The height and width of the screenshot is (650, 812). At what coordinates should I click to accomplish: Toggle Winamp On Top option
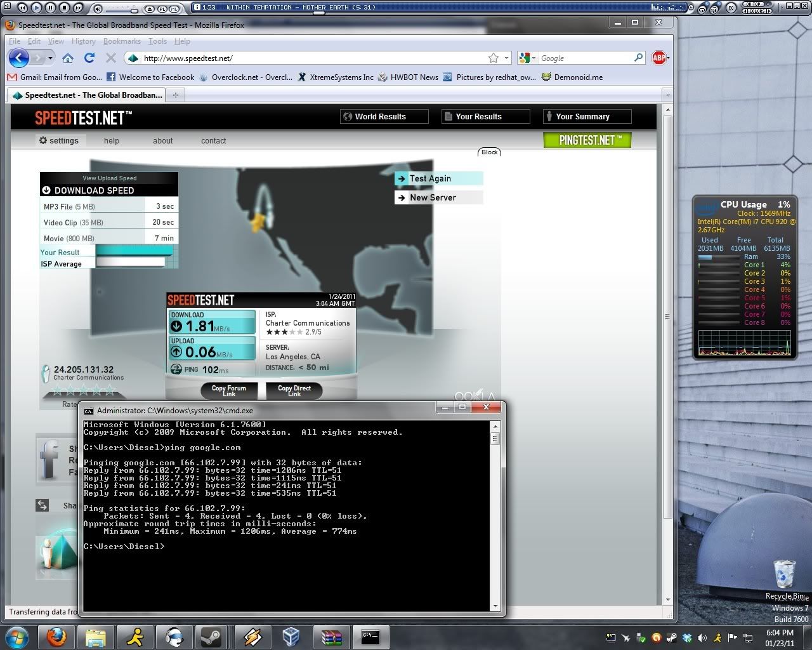click(753, 4)
